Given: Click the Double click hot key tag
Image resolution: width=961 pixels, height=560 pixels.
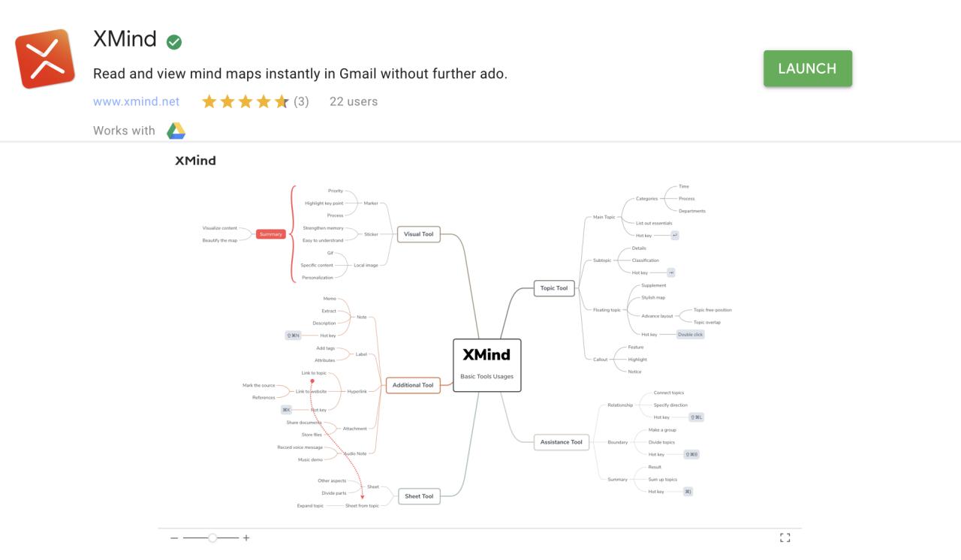Looking at the screenshot, I should point(691,335).
